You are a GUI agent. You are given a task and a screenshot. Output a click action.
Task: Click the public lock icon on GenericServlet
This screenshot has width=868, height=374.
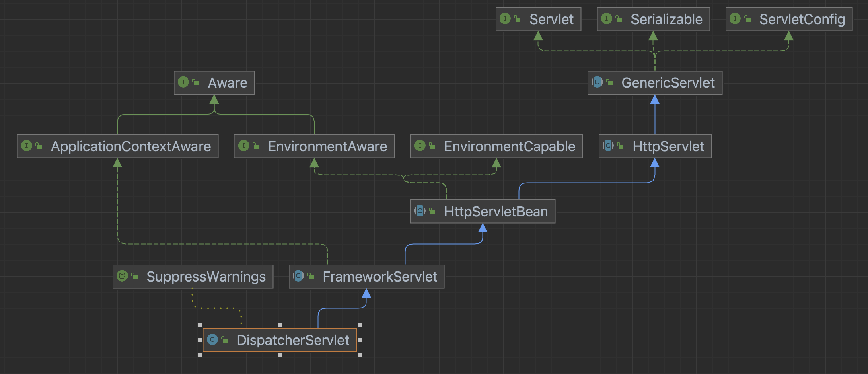609,82
